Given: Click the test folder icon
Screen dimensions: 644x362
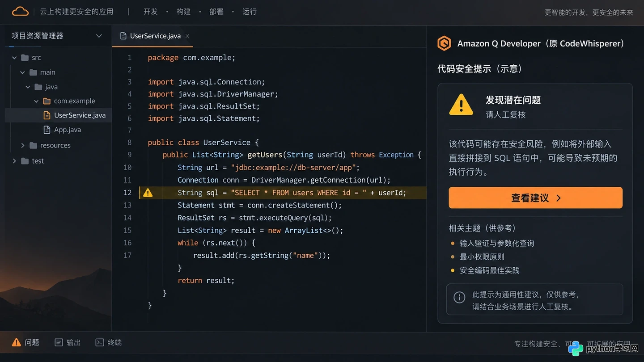Looking at the screenshot, I should point(25,161).
